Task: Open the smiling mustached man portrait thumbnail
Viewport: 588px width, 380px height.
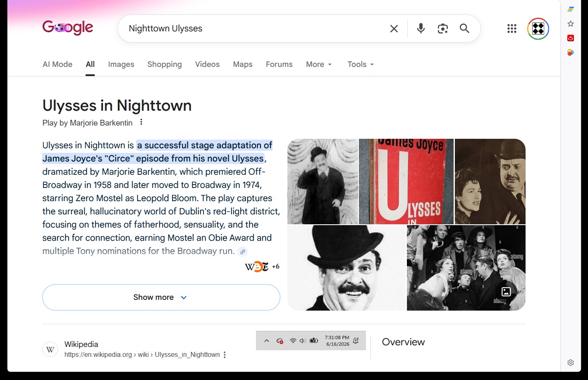Action: click(x=347, y=268)
